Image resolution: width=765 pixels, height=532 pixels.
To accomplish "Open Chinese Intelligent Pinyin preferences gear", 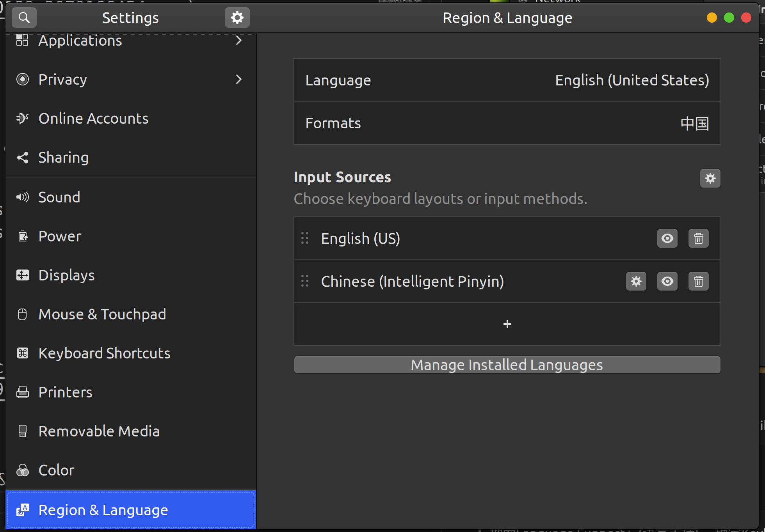I will coord(636,281).
